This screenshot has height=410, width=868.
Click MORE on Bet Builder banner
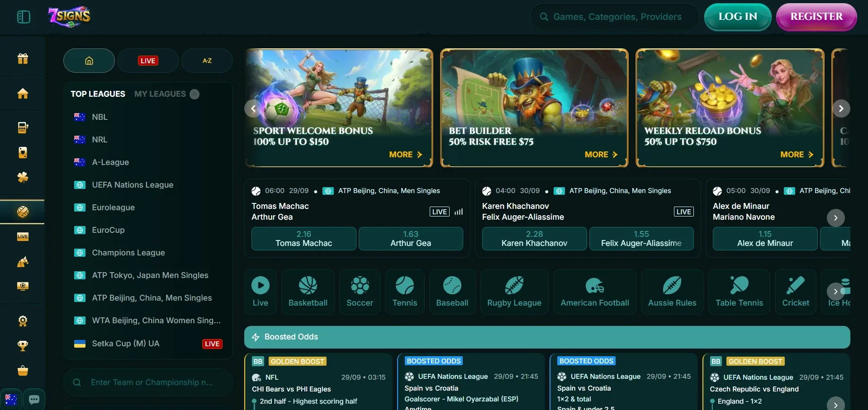click(x=601, y=155)
